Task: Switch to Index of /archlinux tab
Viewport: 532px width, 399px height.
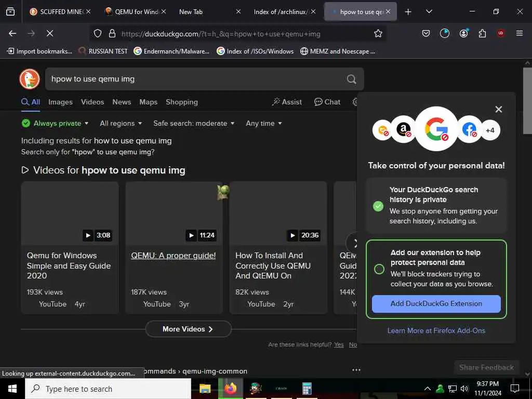Action: 285,11
